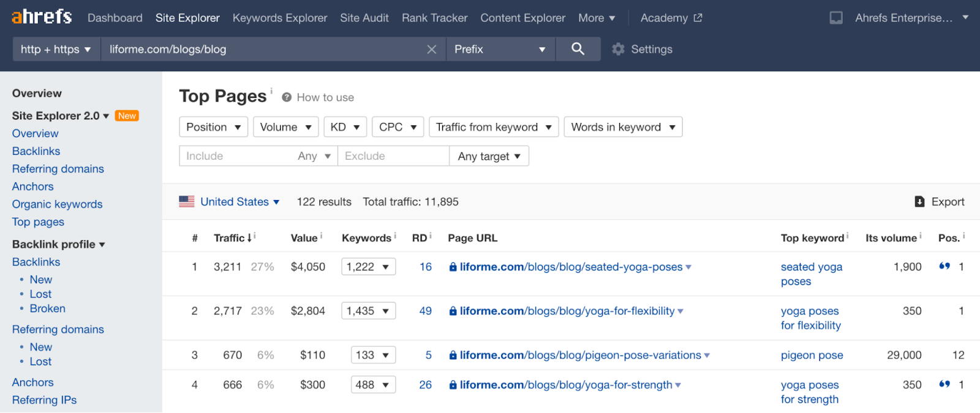This screenshot has height=413, width=980.
Task: Expand the 1,222 keywords dropdown in row one
Action: [368, 267]
